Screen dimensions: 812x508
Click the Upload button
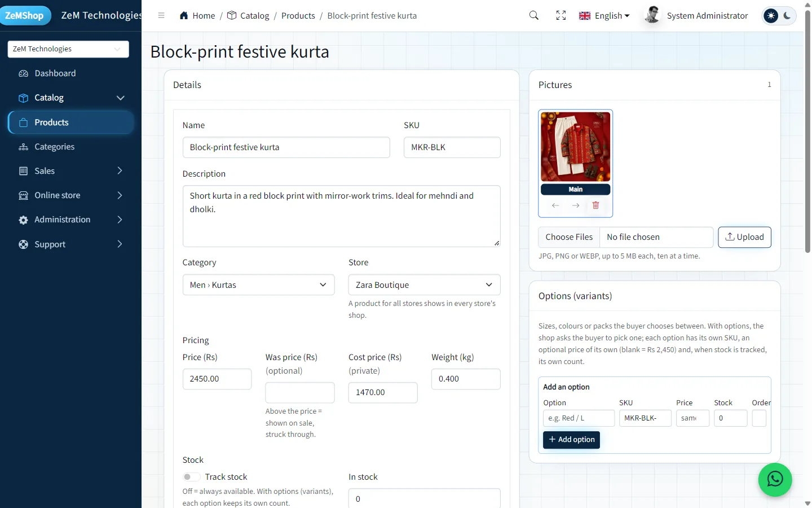(x=744, y=237)
